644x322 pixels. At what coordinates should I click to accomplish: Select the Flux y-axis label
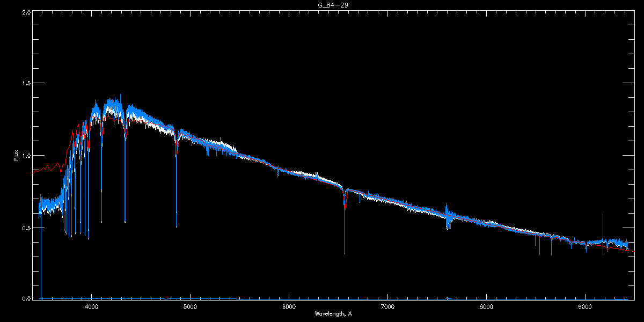16,156
